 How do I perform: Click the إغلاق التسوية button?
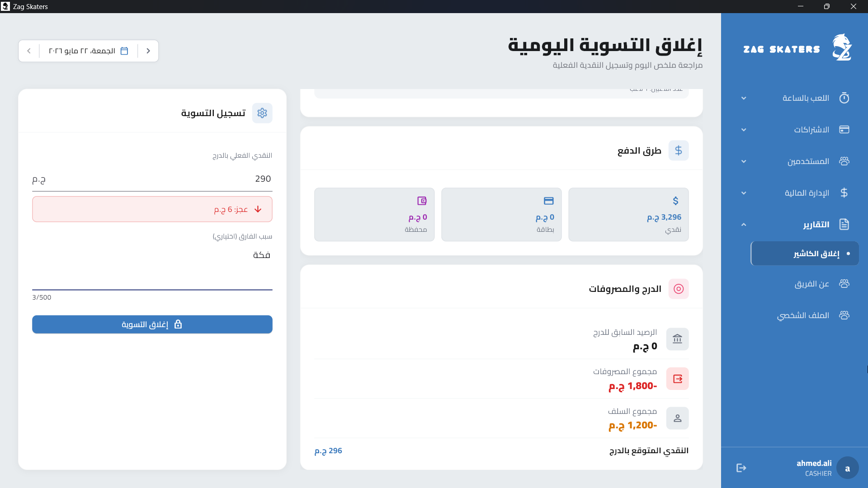point(152,324)
